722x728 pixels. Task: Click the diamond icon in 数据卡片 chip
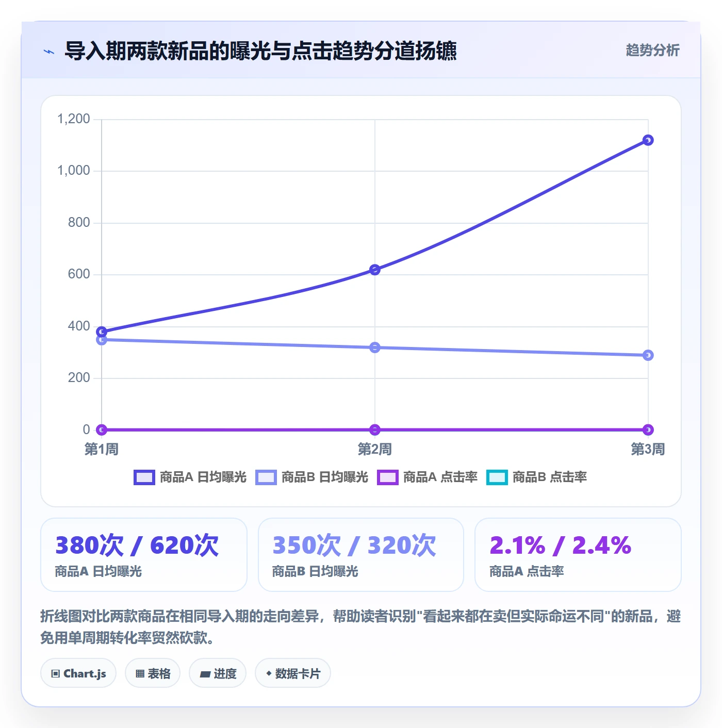269,673
